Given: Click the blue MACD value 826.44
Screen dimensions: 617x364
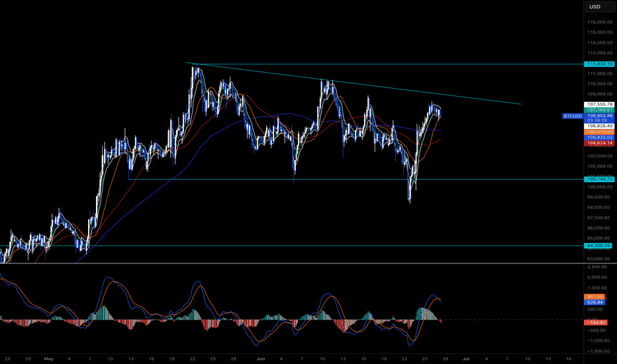Looking at the screenshot, I should (x=594, y=302).
